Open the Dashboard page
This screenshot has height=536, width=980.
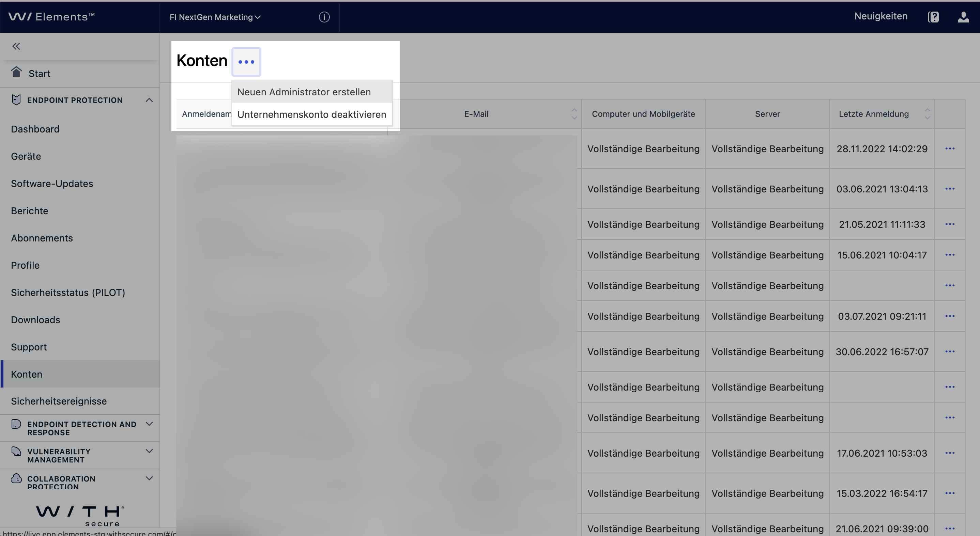[x=35, y=129]
